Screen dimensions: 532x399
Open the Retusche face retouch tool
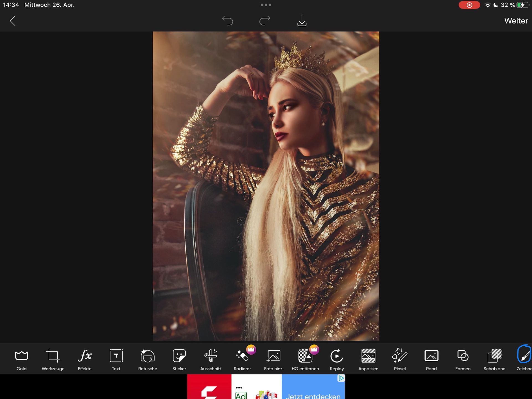(147, 359)
